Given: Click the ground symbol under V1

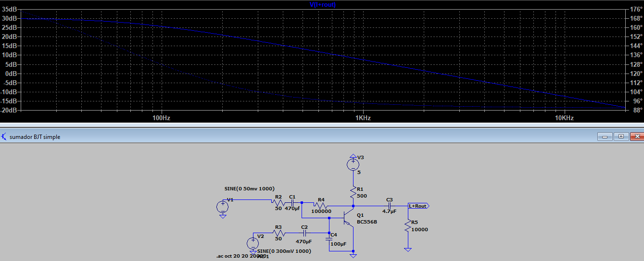Looking at the screenshot, I should click(222, 216).
